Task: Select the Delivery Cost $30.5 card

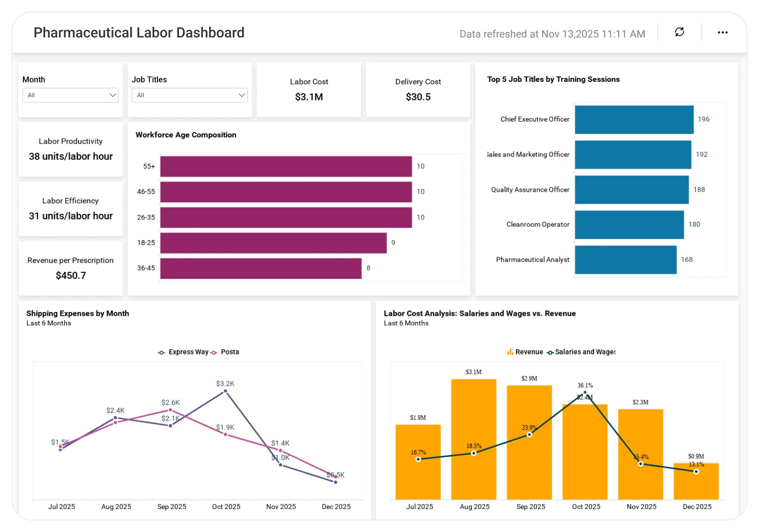Action: pyautogui.click(x=418, y=90)
